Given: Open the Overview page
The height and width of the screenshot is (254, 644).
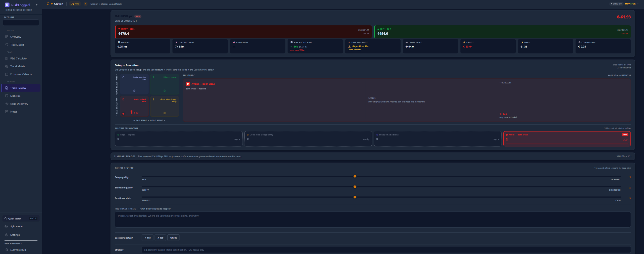Looking at the screenshot, I should (x=21, y=37).
